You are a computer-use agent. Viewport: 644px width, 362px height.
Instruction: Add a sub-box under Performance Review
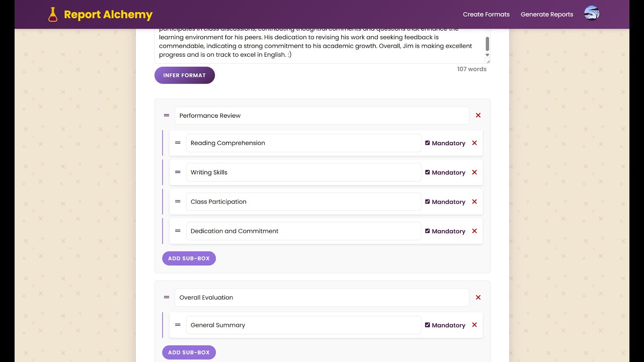click(189, 258)
